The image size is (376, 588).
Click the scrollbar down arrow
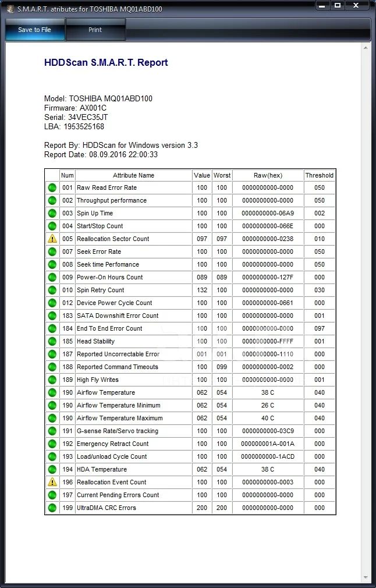pos(366,578)
